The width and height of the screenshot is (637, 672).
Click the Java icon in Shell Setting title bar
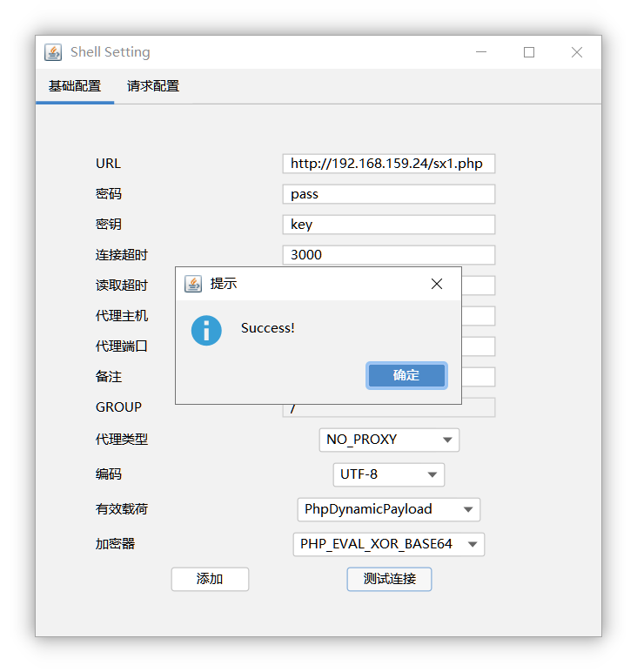tap(53, 52)
